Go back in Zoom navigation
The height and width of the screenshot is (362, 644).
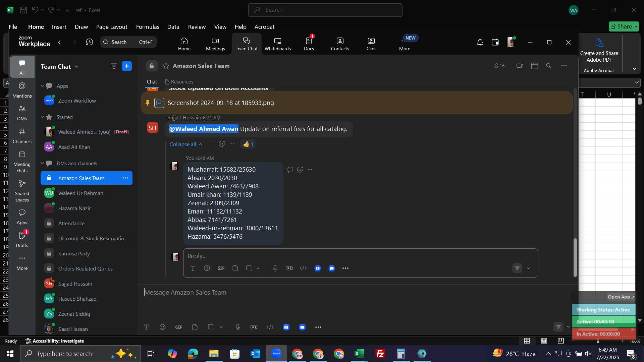59,42
